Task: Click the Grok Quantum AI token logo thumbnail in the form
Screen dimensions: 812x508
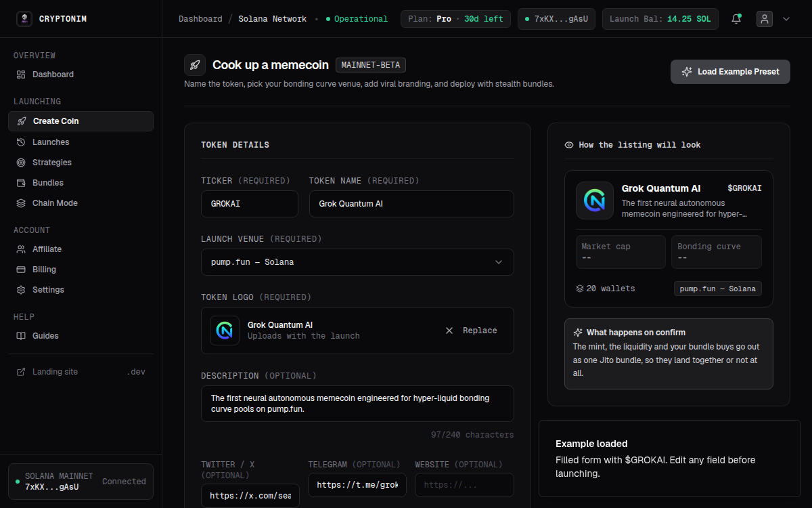Action: [x=225, y=331]
